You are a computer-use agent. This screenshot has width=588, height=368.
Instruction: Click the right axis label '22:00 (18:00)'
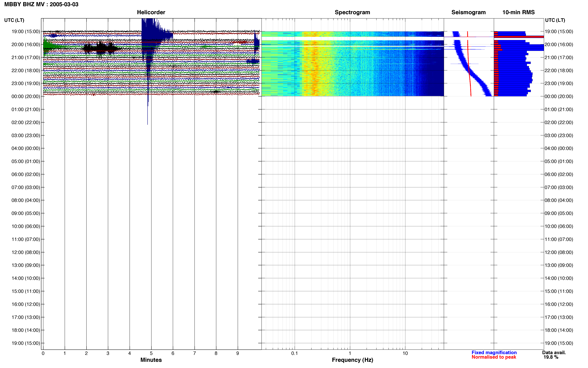[x=559, y=71]
